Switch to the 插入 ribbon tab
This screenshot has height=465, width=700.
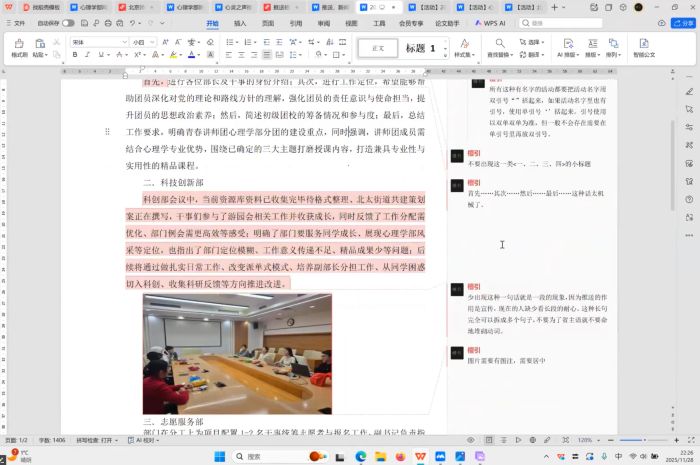point(240,22)
